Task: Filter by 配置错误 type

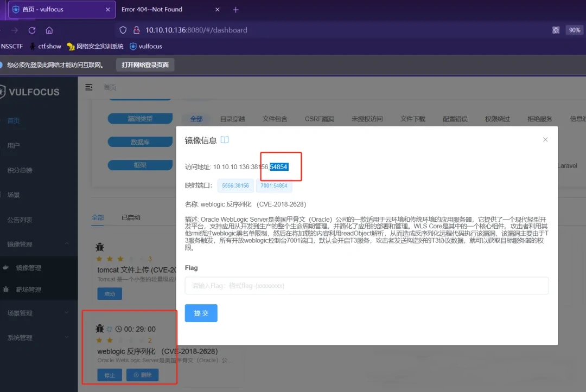Action: pos(455,119)
